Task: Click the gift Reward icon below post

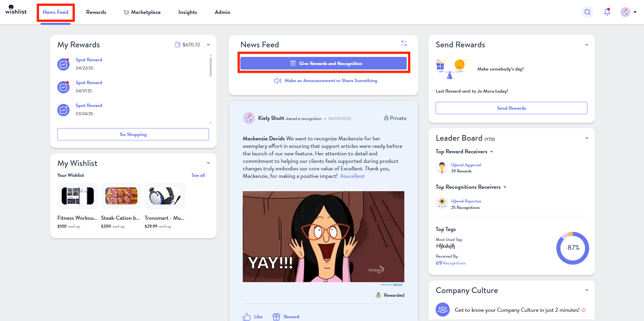Action: [276, 317]
